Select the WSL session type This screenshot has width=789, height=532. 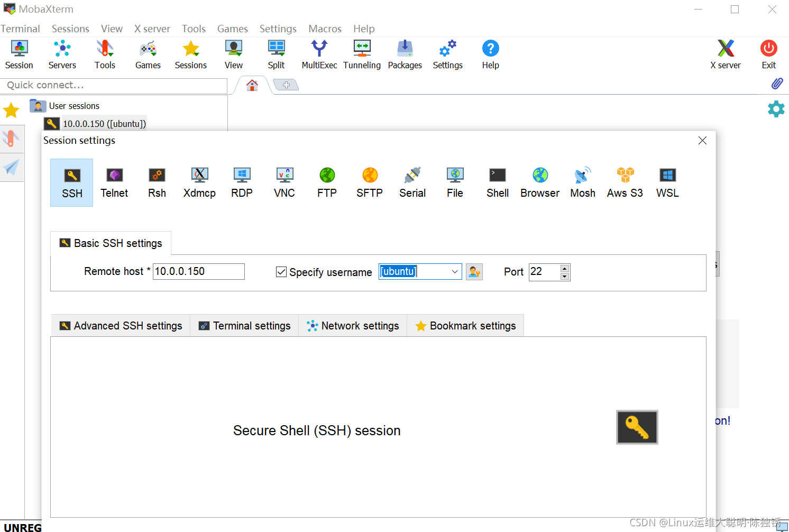tap(667, 182)
